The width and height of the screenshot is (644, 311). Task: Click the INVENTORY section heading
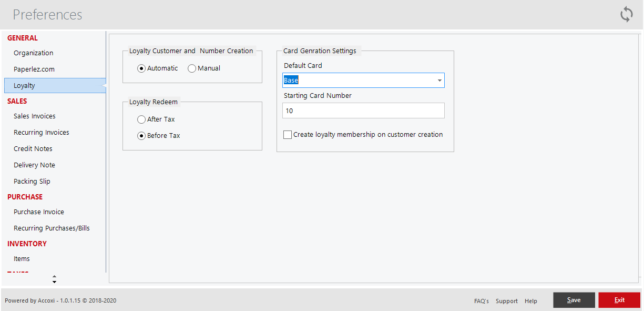27,244
